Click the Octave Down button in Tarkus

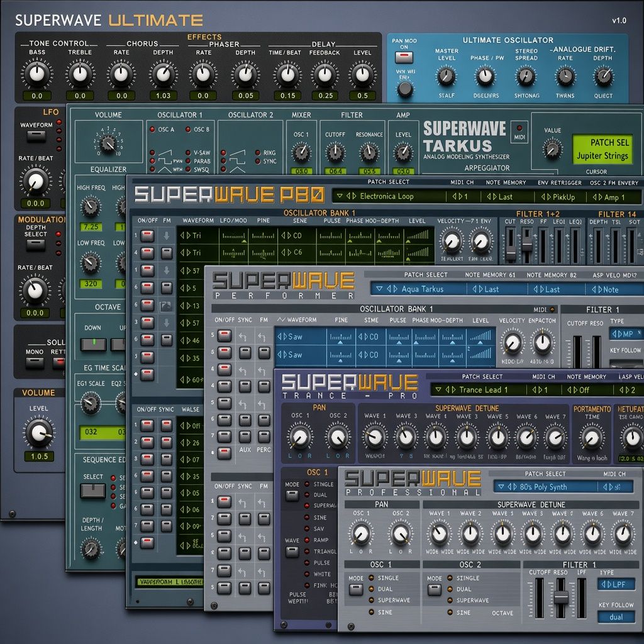(93, 344)
